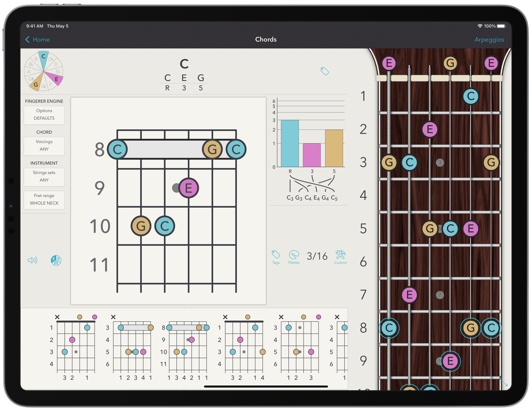Click the E5 note label display icon
Screen dimensions: 532x412
pos(56,260)
